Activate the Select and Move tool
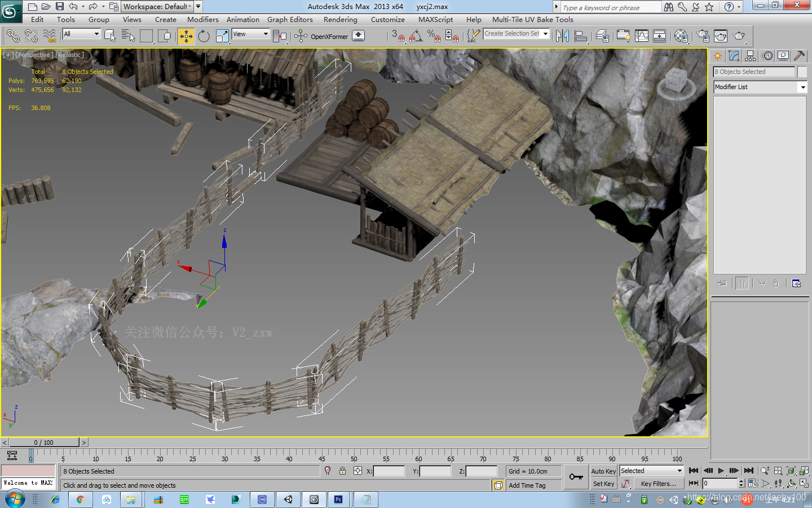The height and width of the screenshot is (508, 812). 186,37
